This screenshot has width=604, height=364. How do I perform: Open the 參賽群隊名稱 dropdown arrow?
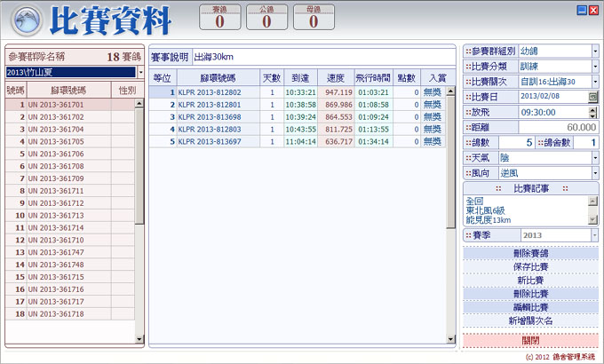point(140,72)
